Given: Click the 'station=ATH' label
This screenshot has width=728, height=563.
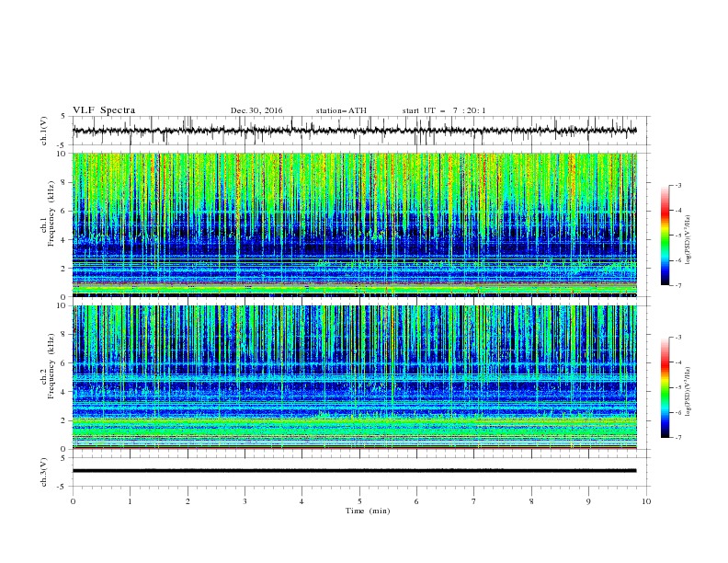Looking at the screenshot, I should click(x=341, y=110).
